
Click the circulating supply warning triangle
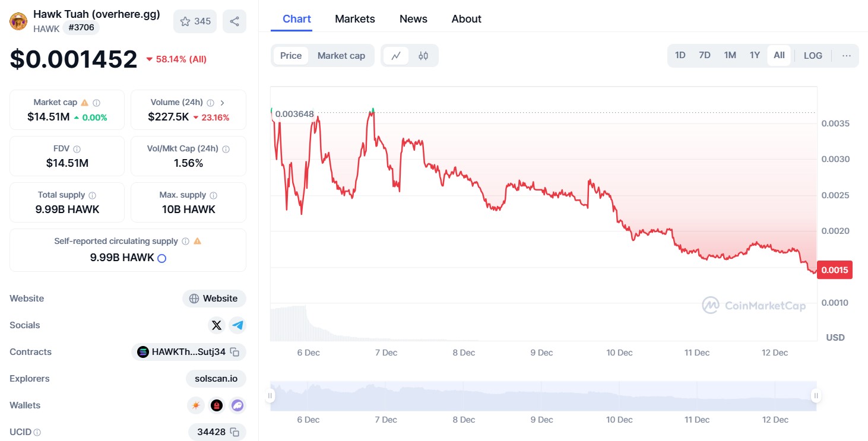[x=197, y=242]
